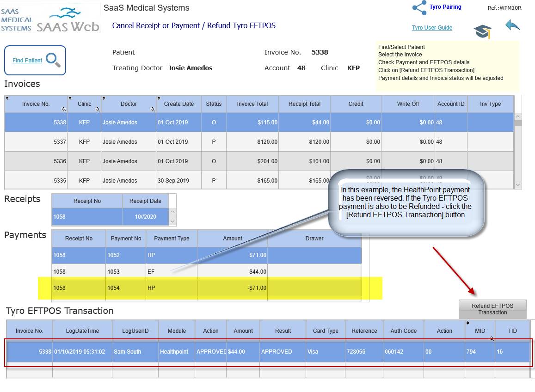Select the Tyro transaction dated 01/10/2019 05:31:02
This screenshot has height=392, width=535.
tap(268, 352)
